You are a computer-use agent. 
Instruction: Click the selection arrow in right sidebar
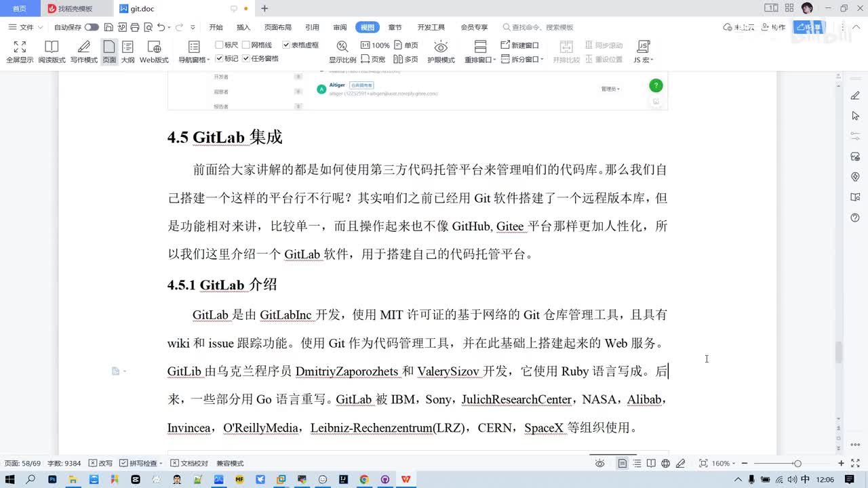point(855,116)
